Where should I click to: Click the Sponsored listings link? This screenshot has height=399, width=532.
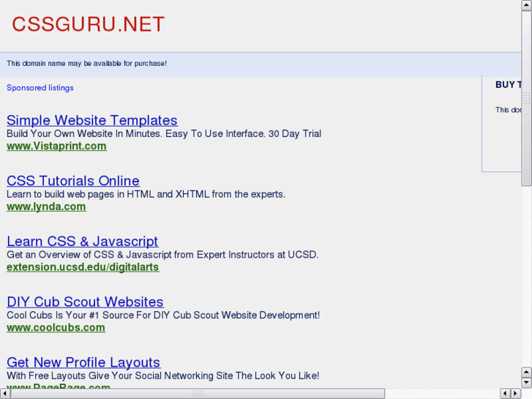40,88
